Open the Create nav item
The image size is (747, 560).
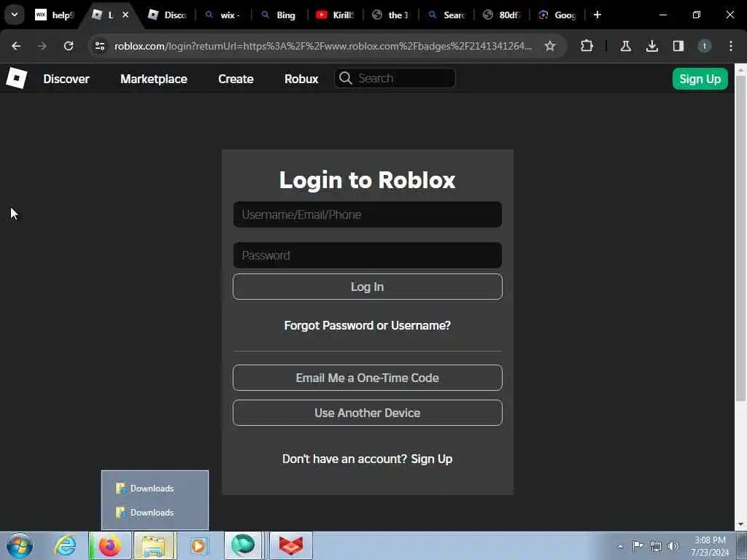(236, 79)
